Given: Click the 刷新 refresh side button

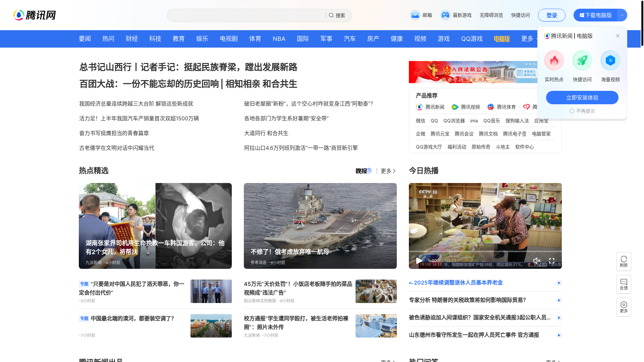Looking at the screenshot, I should tap(624, 261).
